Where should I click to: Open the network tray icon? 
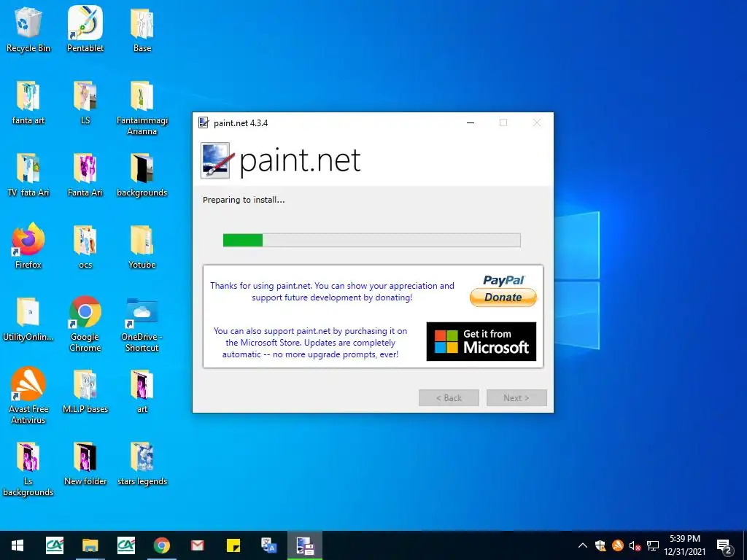coord(653,545)
